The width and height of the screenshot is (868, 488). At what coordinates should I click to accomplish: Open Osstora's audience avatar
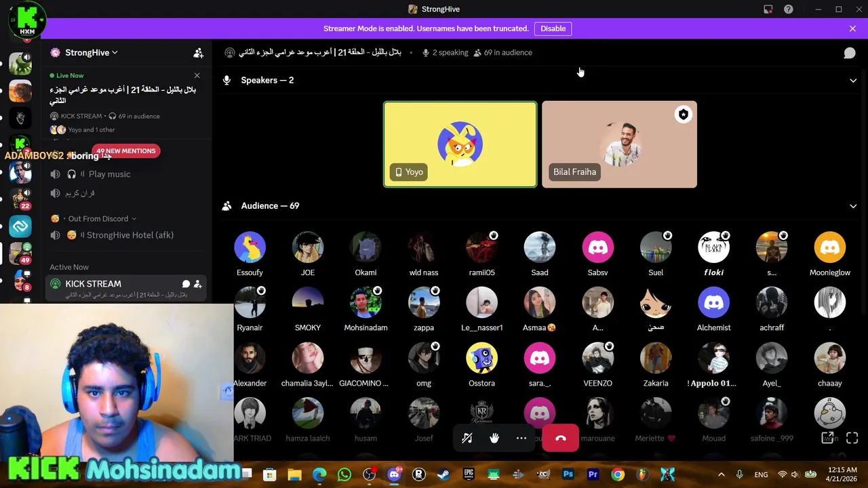coord(481,359)
